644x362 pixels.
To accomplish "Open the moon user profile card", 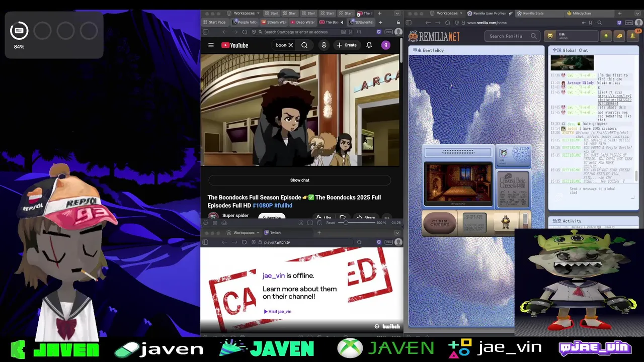I will point(571,36).
